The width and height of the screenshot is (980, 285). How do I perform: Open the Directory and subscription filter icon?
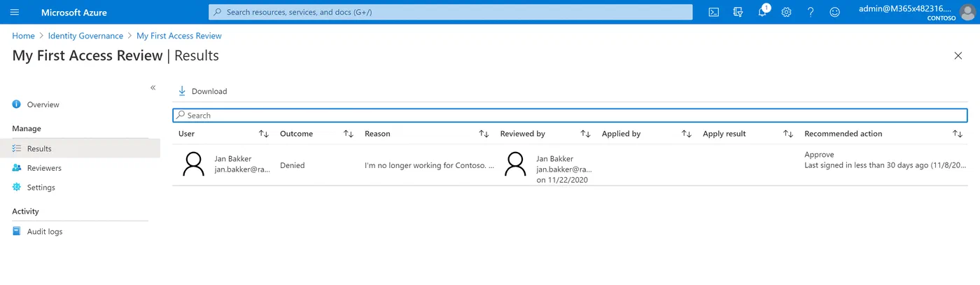coord(738,12)
